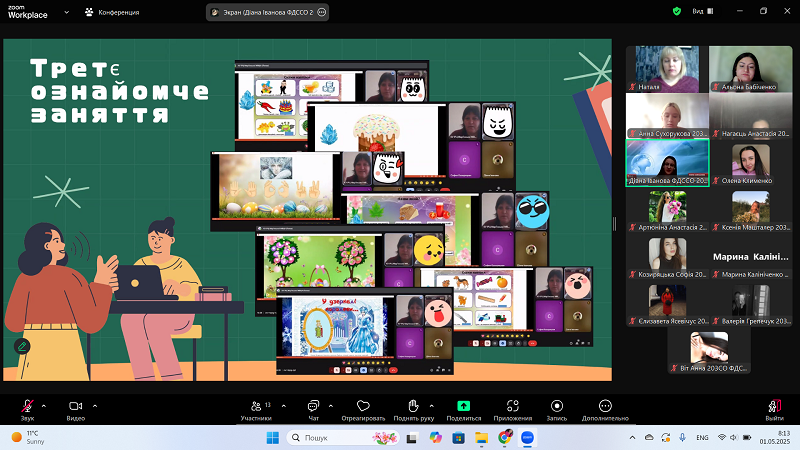Select Олена Клименко video tile
800x450 pixels.
point(751,163)
